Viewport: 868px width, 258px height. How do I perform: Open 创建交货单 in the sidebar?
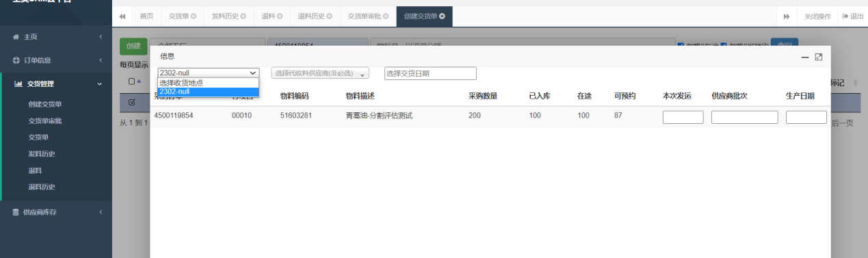pos(45,105)
